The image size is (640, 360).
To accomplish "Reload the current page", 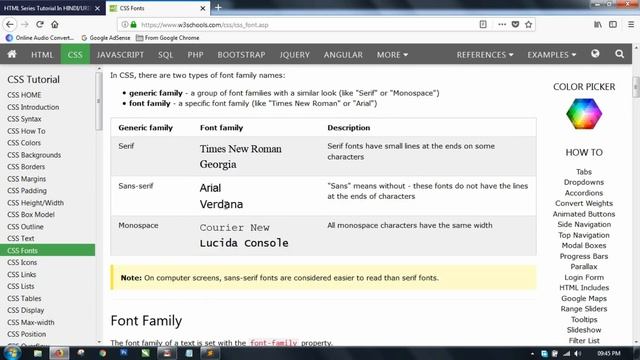I will (40, 24).
